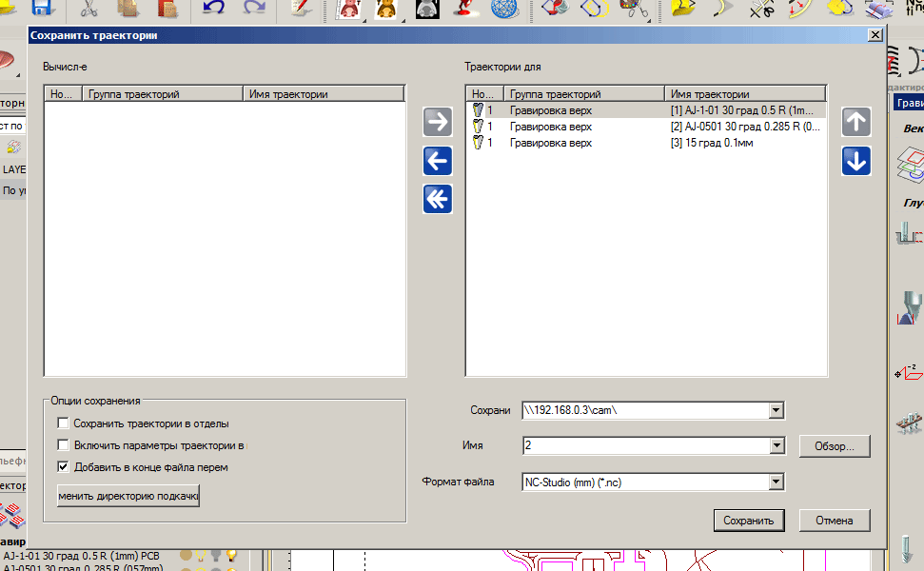
Task: Uncheck 'Добавить в конце файла перем' checkbox
Action: point(63,466)
